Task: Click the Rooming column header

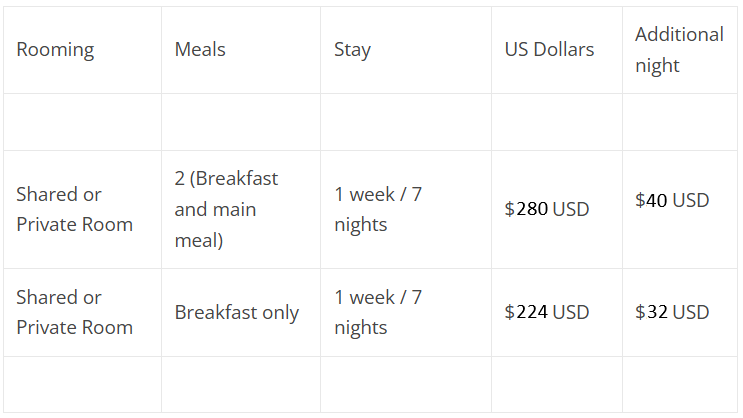Action: [x=82, y=50]
